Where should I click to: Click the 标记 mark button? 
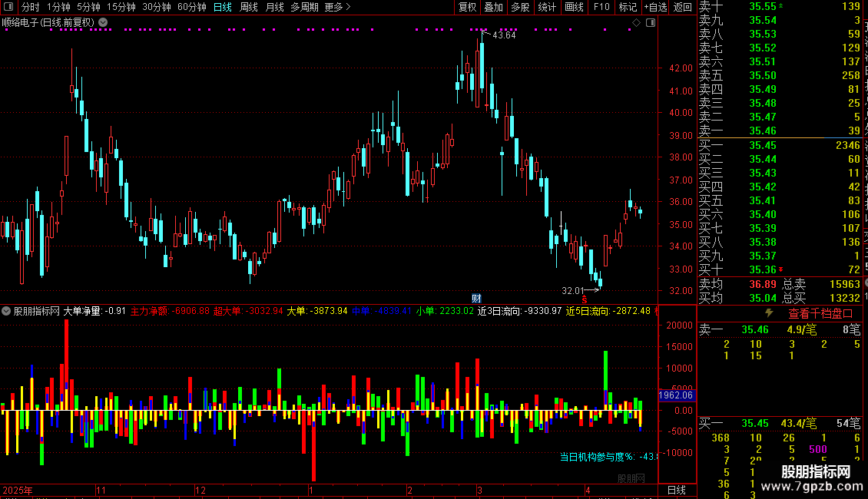point(628,7)
